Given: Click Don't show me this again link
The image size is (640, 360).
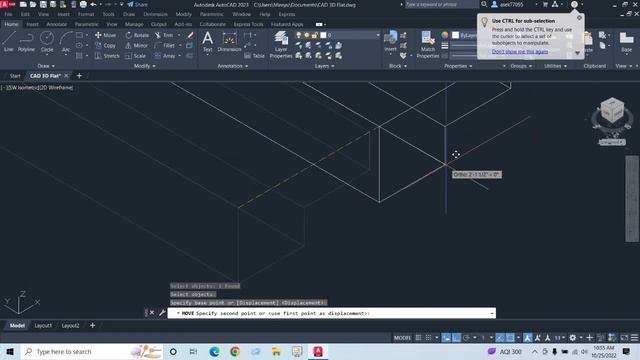Looking at the screenshot, I should [x=520, y=51].
